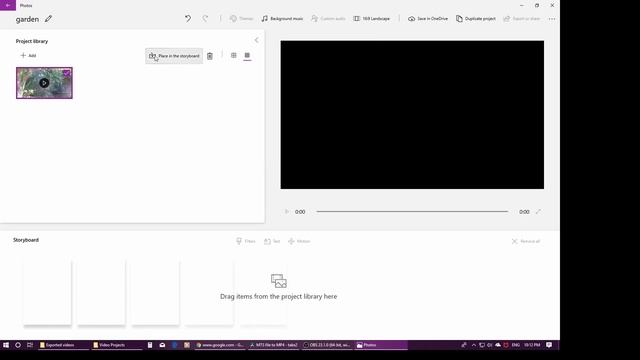Open the storyboard Filters option

click(246, 241)
